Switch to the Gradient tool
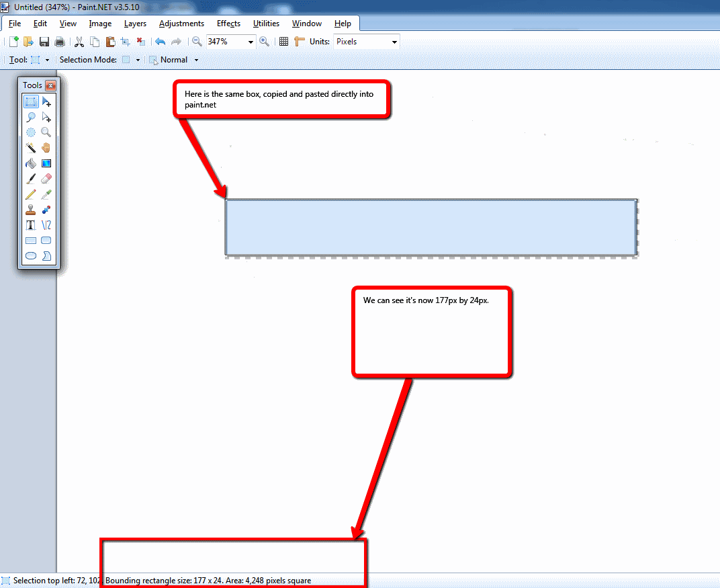The image size is (720, 588). [x=46, y=163]
